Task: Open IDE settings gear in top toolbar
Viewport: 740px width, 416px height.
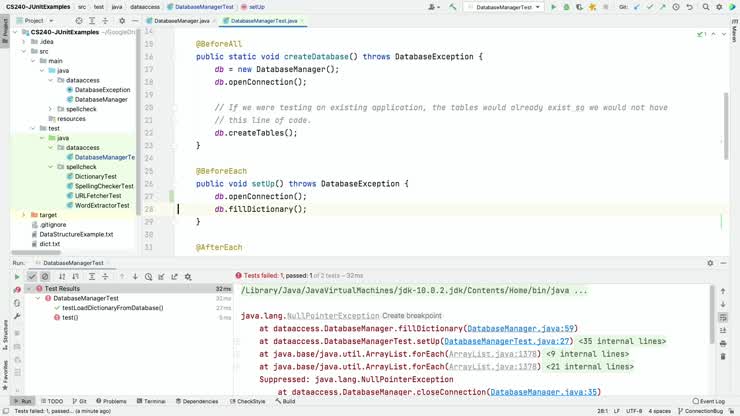Action: 719,7
